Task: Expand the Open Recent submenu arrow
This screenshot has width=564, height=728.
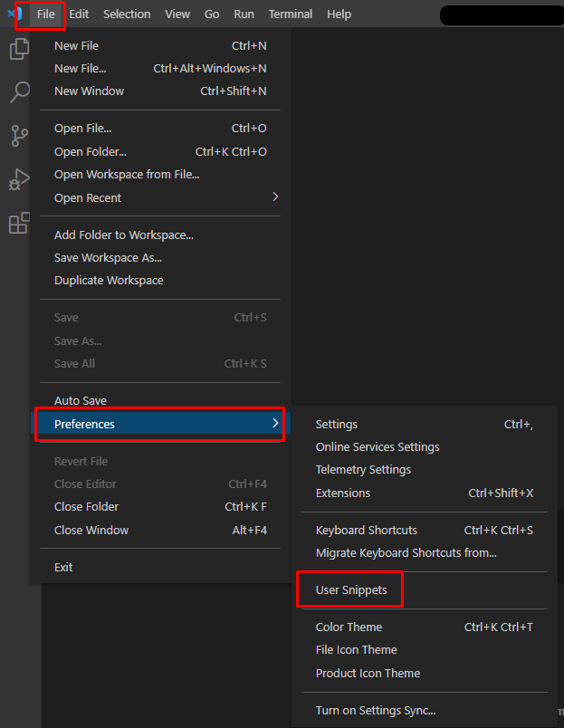Action: tap(275, 196)
